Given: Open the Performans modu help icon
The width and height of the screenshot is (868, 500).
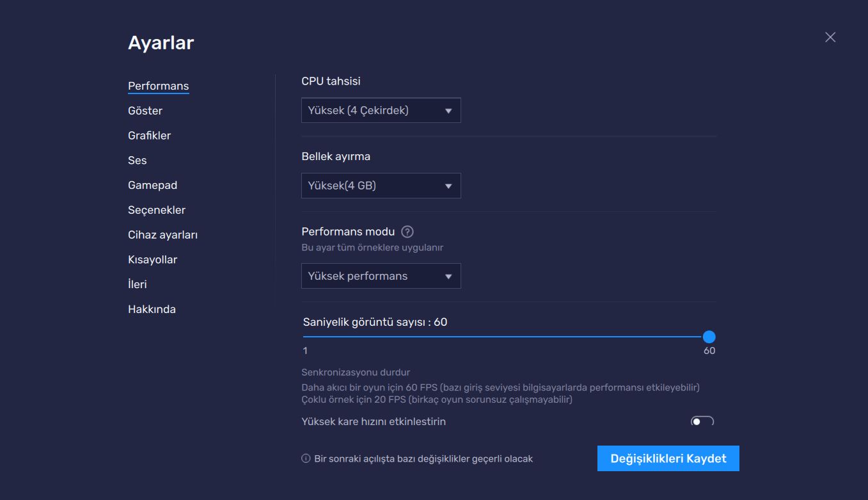Looking at the screenshot, I should 407,232.
